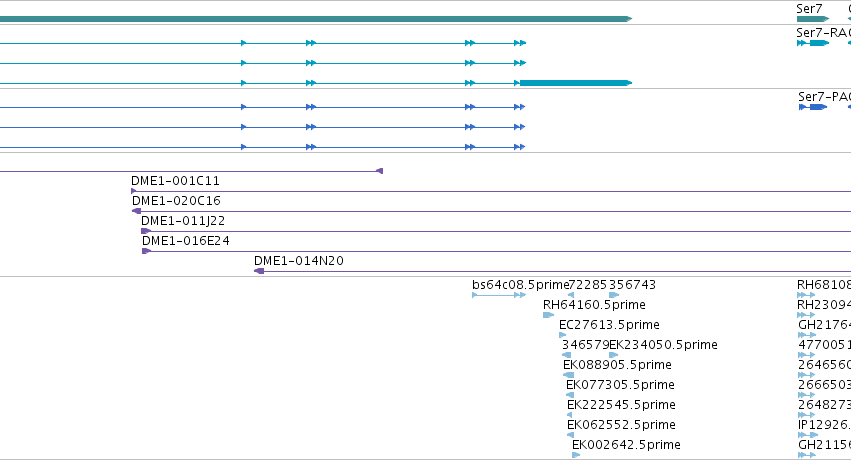Click the EK002642.5prime feature glyph
The height and width of the screenshot is (460, 851).
[576, 455]
